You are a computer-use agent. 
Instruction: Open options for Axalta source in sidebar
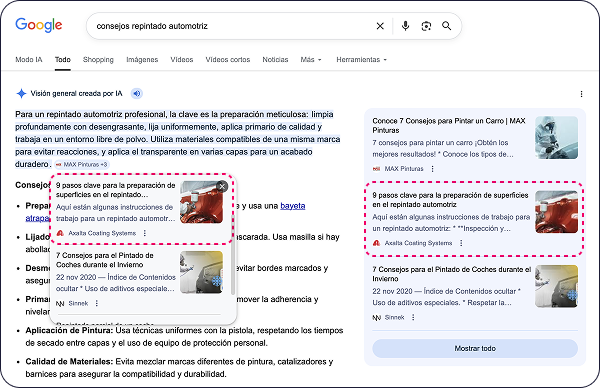pyautogui.click(x=461, y=243)
